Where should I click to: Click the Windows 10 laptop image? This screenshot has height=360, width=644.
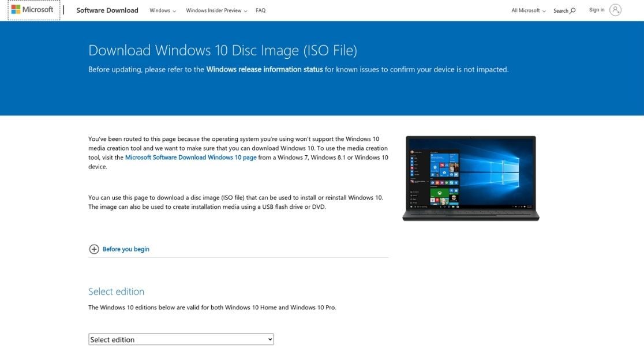click(x=470, y=178)
